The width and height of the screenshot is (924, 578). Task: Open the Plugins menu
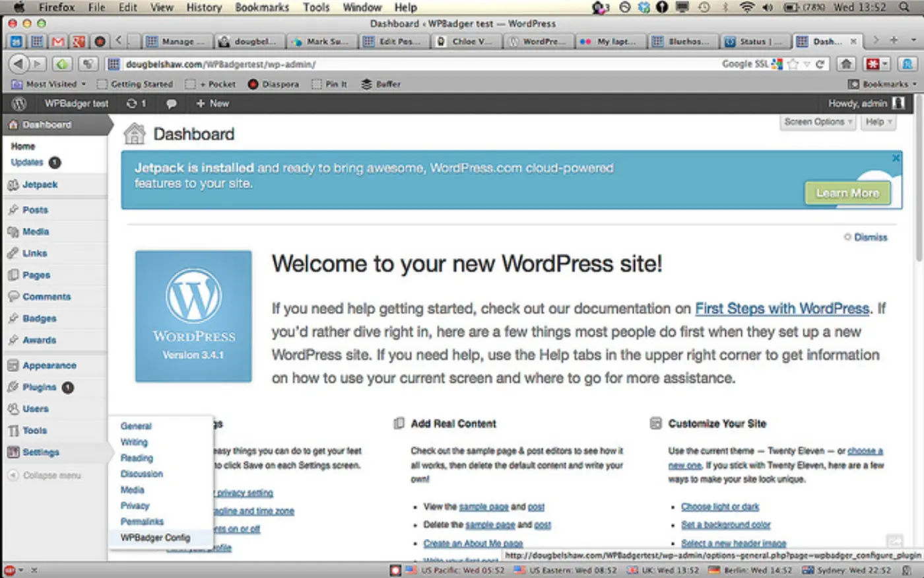coord(39,388)
